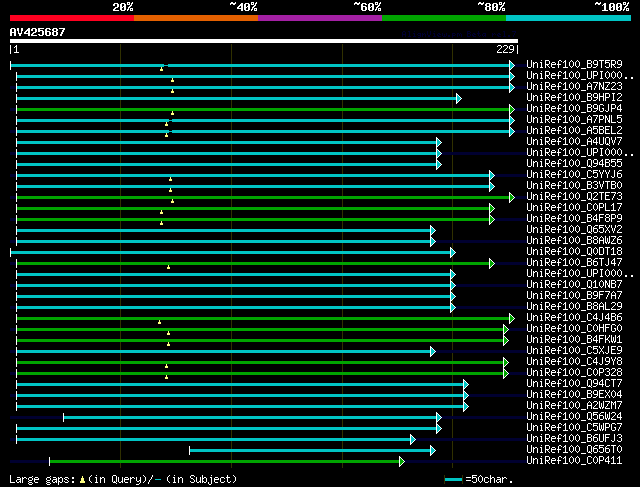Click the UniRef100_Q56W24 text
Viewport: 640px width, 487px height.
(x=574, y=416)
